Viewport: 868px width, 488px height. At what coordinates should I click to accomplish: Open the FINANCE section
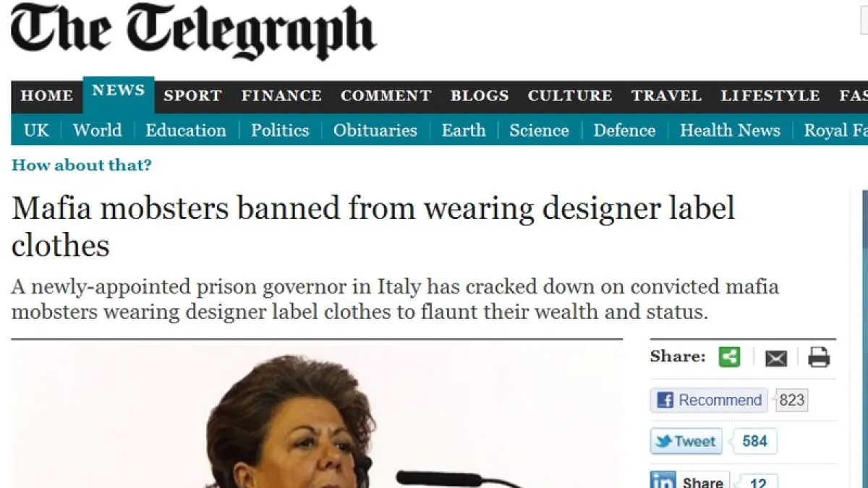281,96
